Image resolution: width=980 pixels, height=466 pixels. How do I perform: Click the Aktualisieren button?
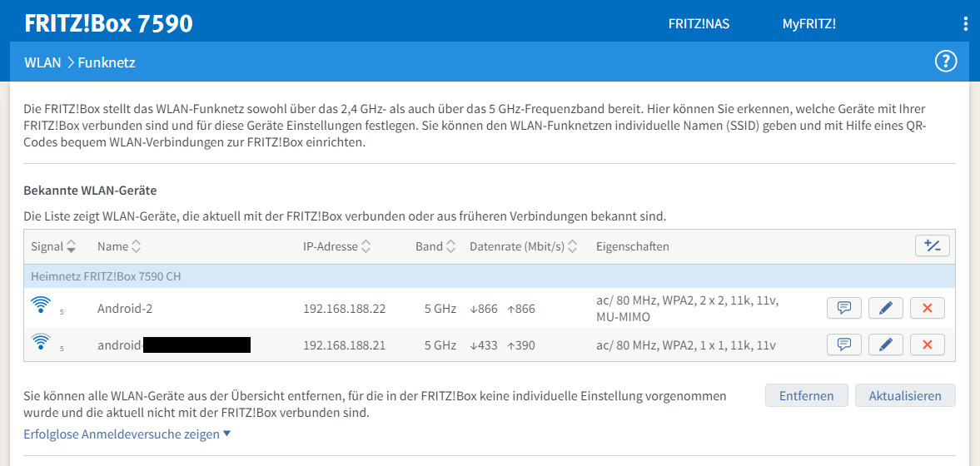pos(905,396)
